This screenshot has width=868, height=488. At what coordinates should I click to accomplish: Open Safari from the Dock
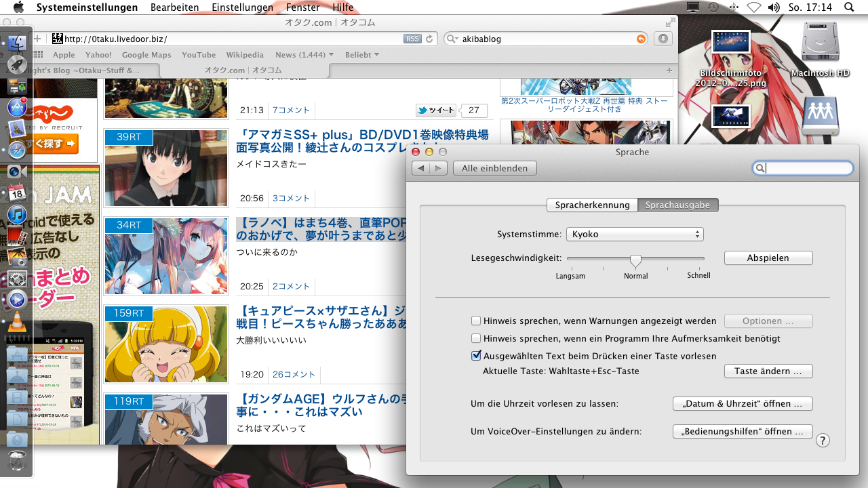pos(17,150)
